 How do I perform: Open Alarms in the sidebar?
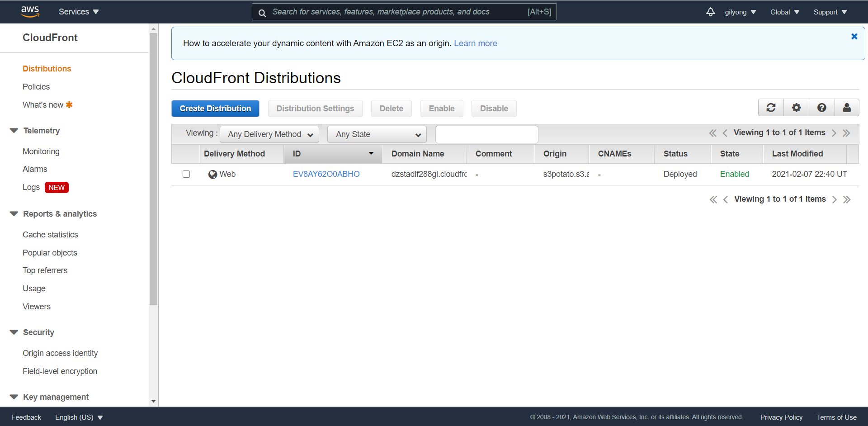pyautogui.click(x=35, y=169)
